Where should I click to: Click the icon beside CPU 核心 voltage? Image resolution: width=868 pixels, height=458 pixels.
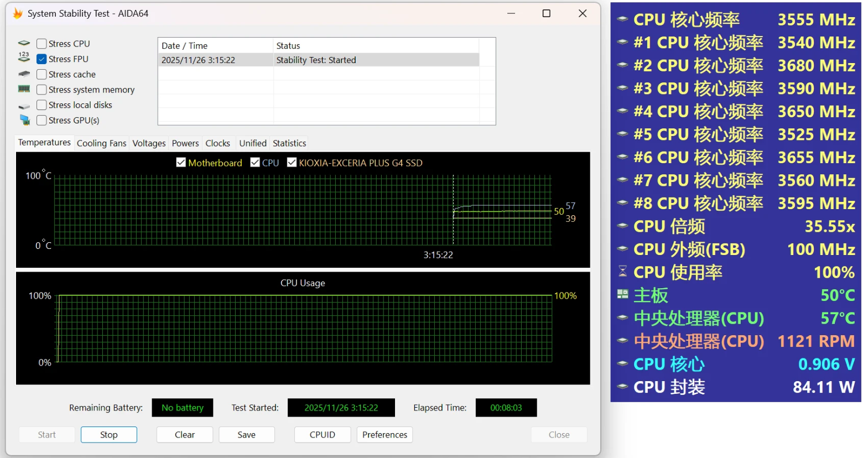[622, 363]
